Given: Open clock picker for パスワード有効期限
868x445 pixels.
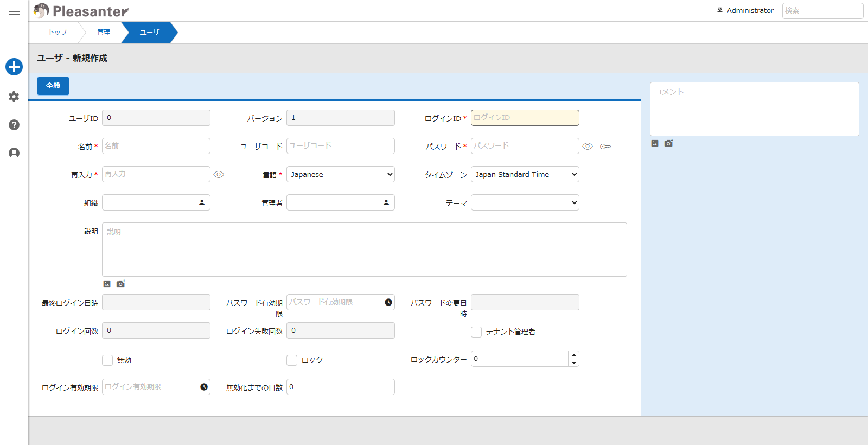Looking at the screenshot, I should (x=388, y=302).
